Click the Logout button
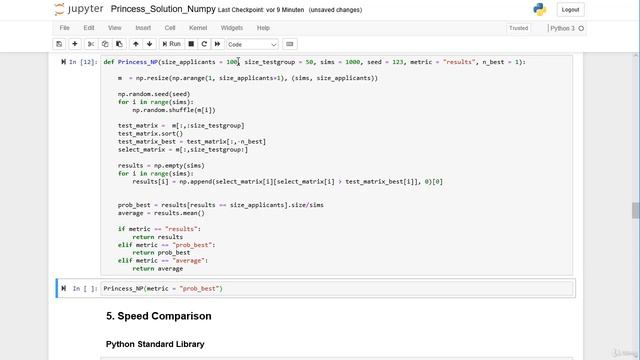The height and width of the screenshot is (360, 640). 570,10
